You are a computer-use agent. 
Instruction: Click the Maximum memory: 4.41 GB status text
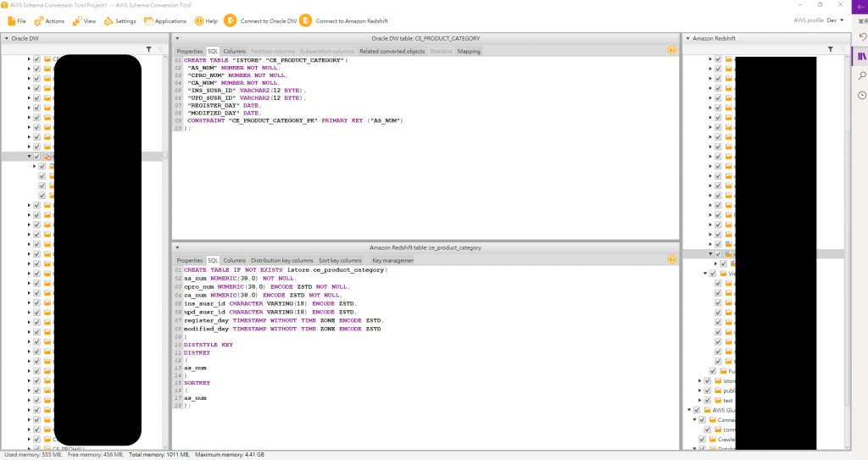230,454
